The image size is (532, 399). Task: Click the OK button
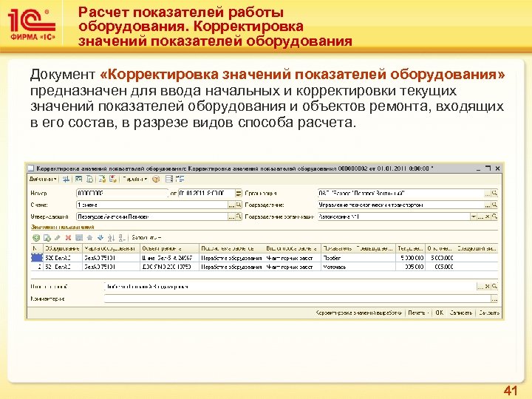point(440,313)
